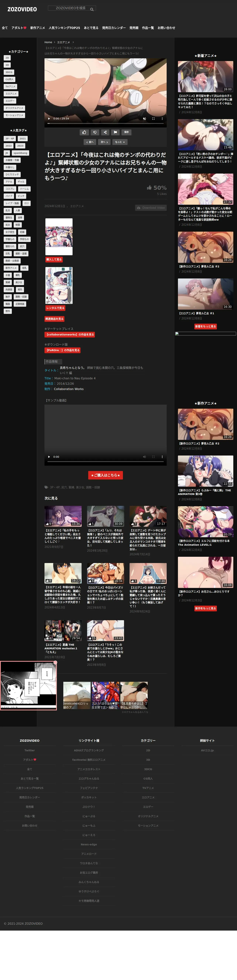Click the 2023 popular tag
Screen dimensions: 237x980
[x=20, y=146]
